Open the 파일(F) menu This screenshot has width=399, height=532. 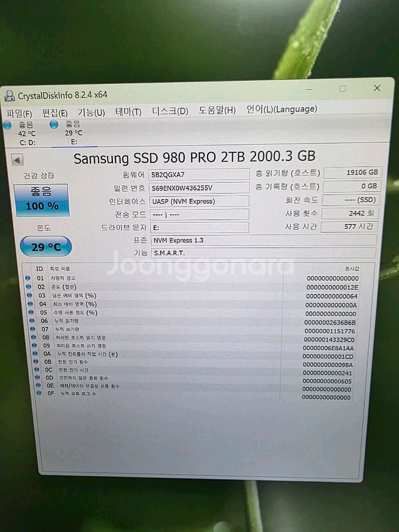[x=19, y=113]
